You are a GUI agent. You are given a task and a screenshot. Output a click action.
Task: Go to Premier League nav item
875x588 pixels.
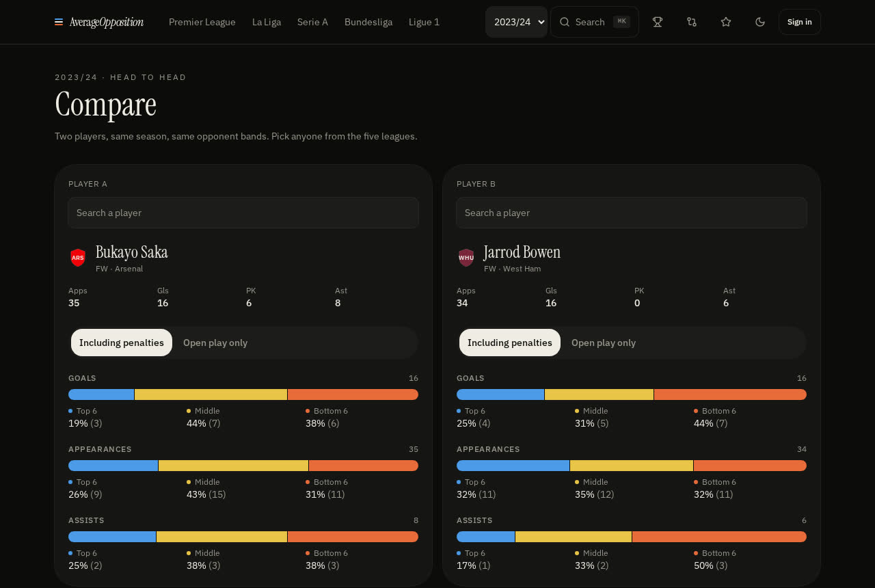(202, 22)
